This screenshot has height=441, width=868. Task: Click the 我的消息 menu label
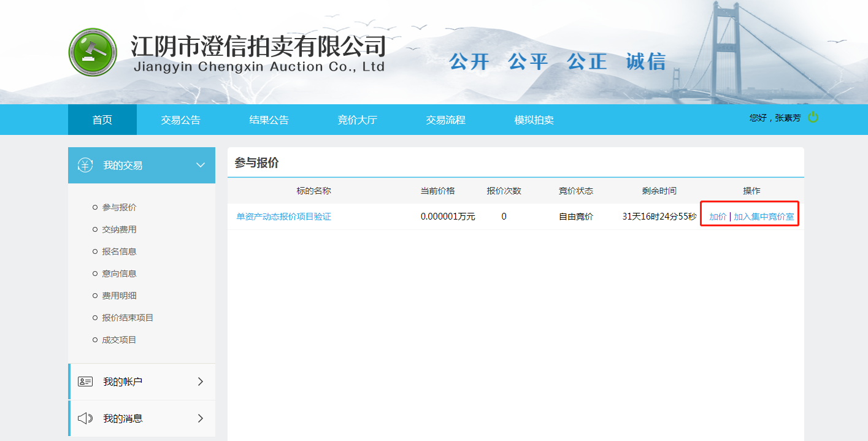[123, 418]
